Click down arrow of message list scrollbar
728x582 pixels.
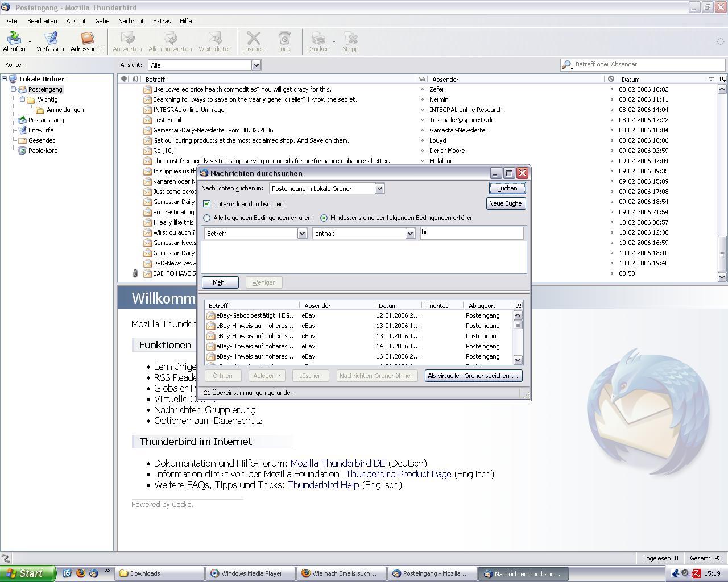[x=722, y=277]
